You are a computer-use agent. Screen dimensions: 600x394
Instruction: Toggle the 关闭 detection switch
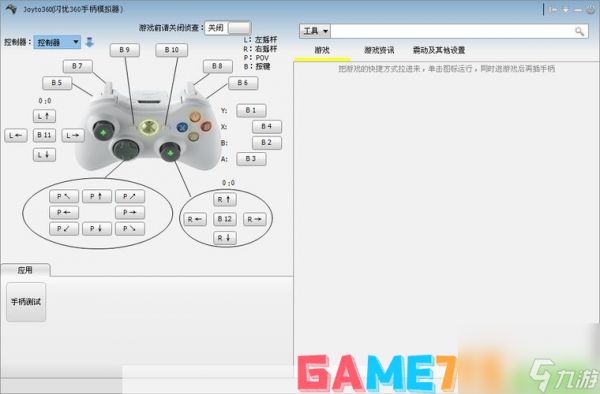click(228, 28)
